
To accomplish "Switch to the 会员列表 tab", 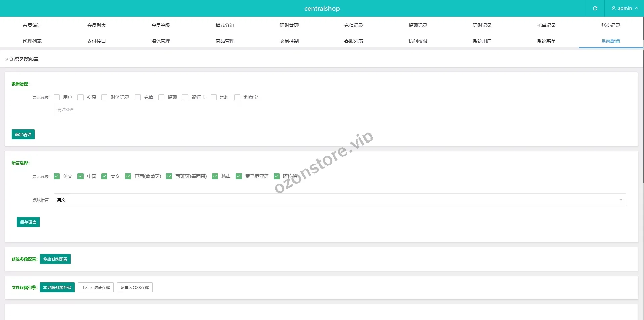I will 97,25.
